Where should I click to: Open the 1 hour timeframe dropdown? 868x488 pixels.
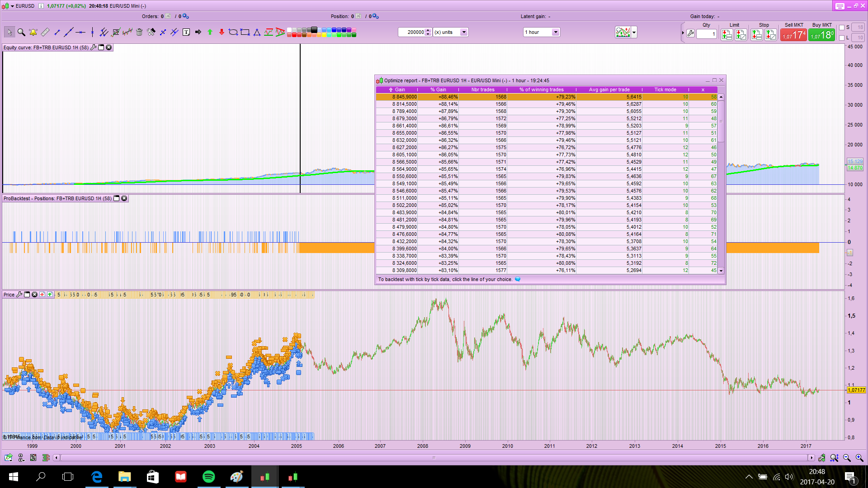point(556,32)
